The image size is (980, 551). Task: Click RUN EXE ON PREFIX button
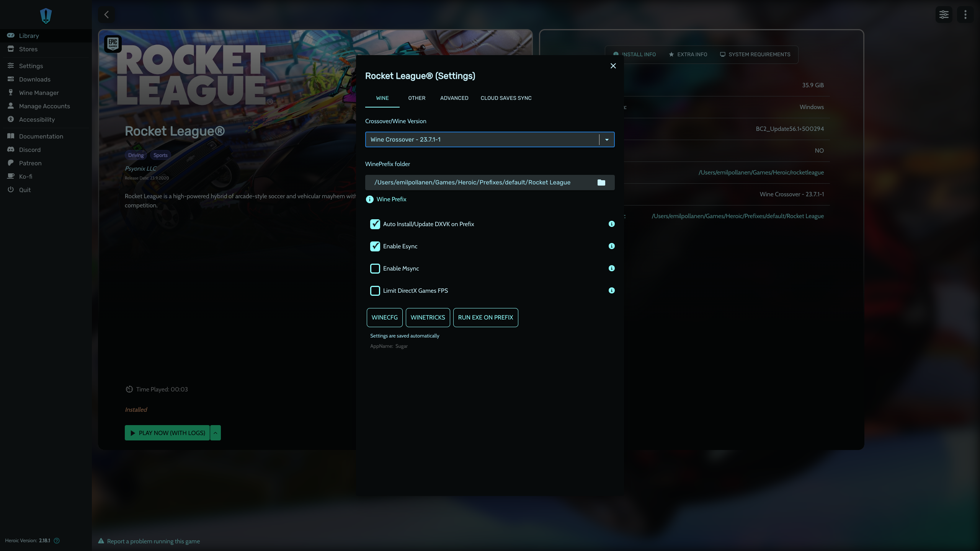click(485, 318)
